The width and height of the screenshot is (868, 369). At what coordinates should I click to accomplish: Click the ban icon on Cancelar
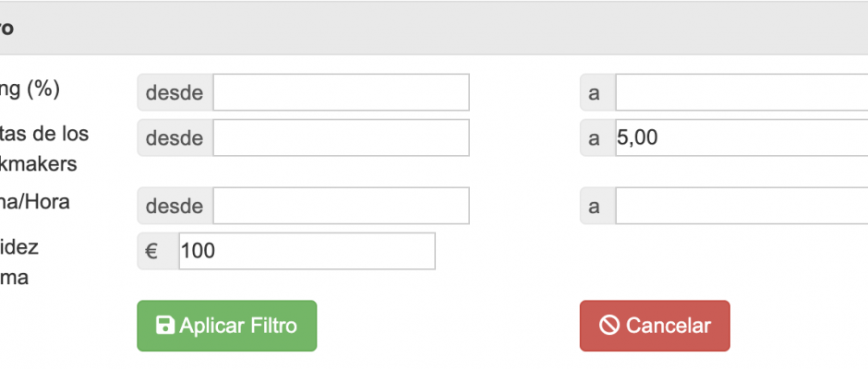[609, 326]
